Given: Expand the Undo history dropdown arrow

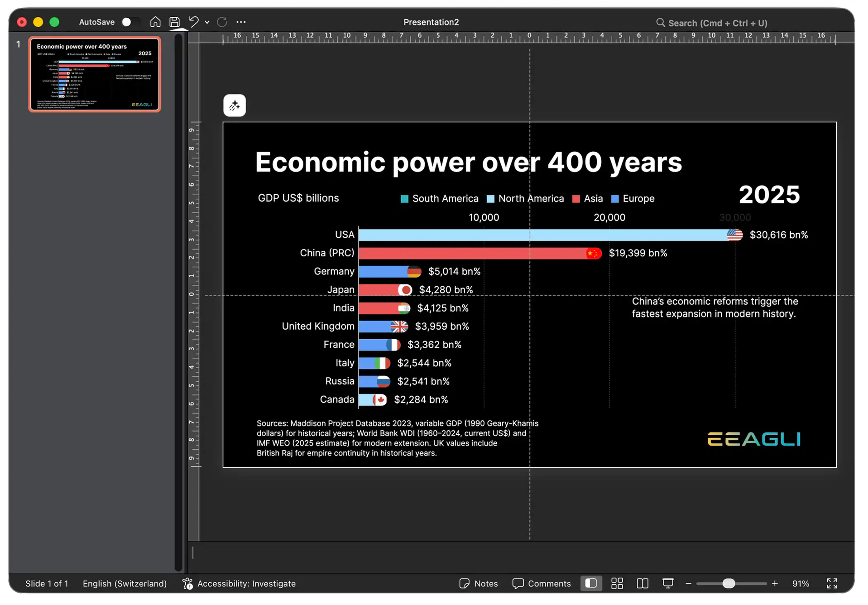Looking at the screenshot, I should [207, 22].
